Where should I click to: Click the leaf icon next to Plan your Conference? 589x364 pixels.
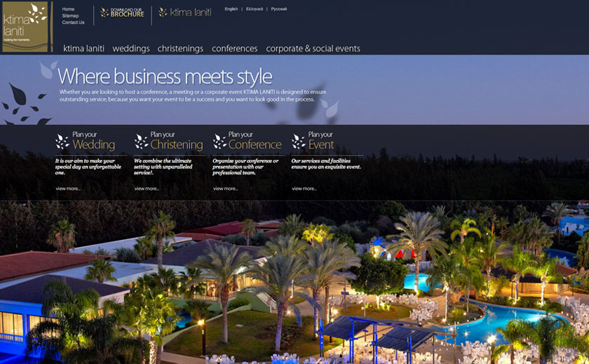coord(219,141)
